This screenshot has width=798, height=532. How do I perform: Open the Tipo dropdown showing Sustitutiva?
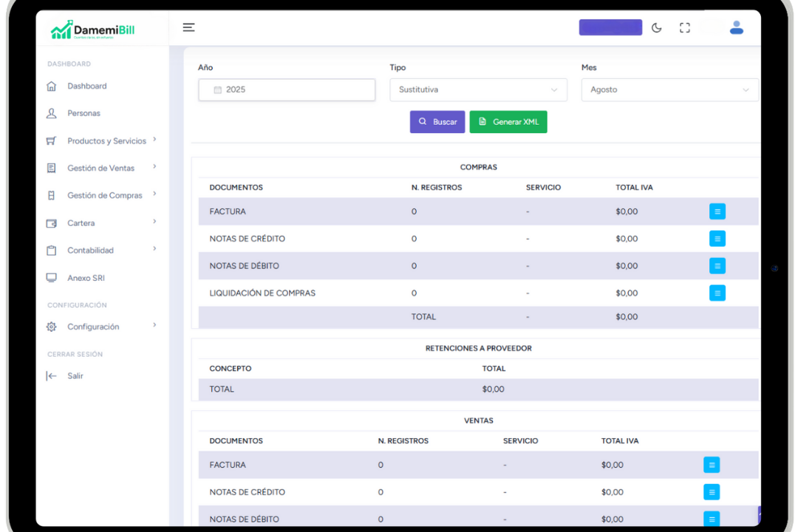click(x=478, y=89)
